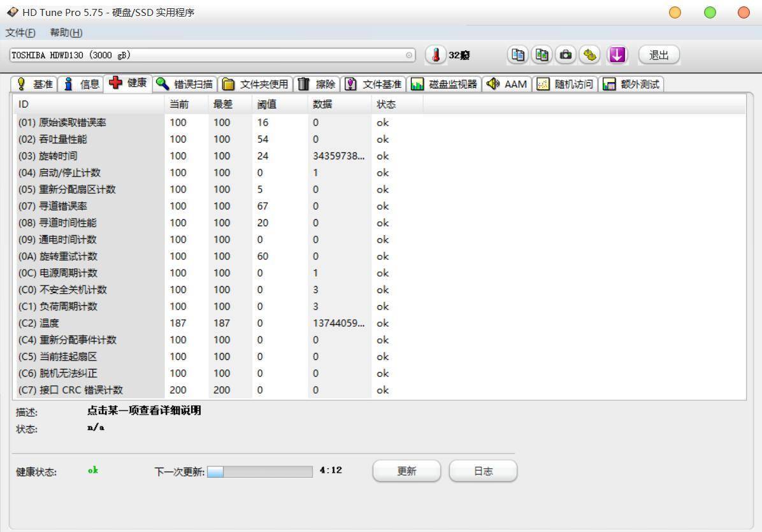The height and width of the screenshot is (532, 762).
Task: Click the thermometer temperature icon
Action: [435, 55]
